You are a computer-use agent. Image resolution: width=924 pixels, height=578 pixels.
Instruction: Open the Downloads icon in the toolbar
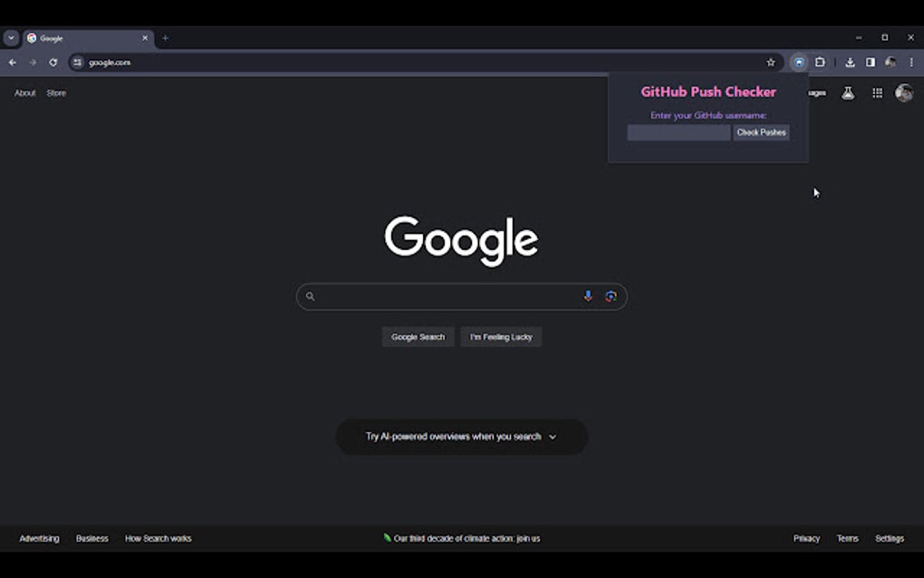[x=850, y=62]
